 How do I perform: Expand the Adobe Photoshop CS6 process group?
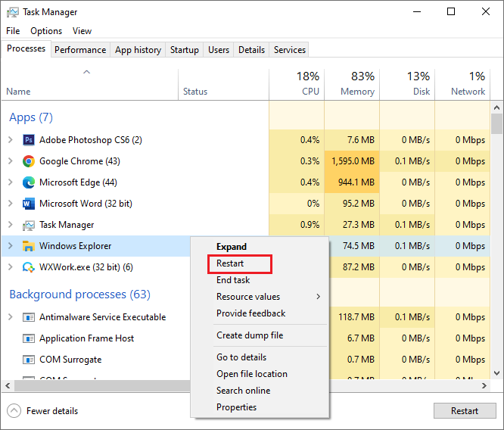[11, 140]
